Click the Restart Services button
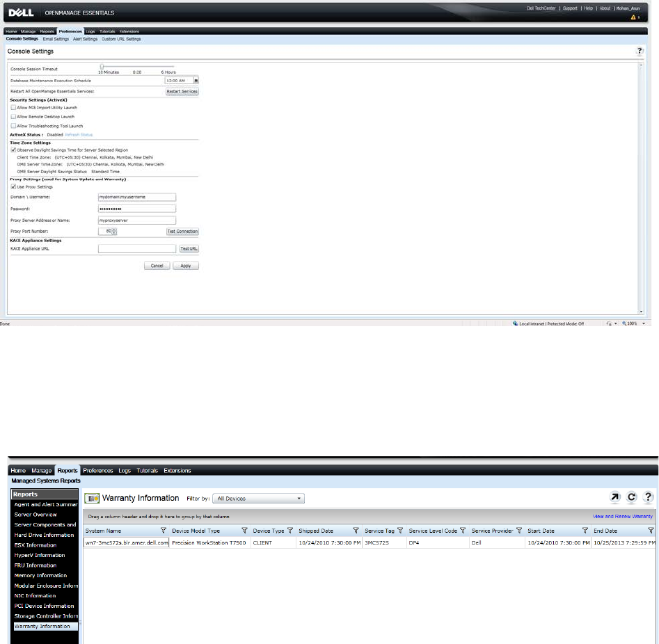Screen dimensions: 659x644 [x=182, y=92]
